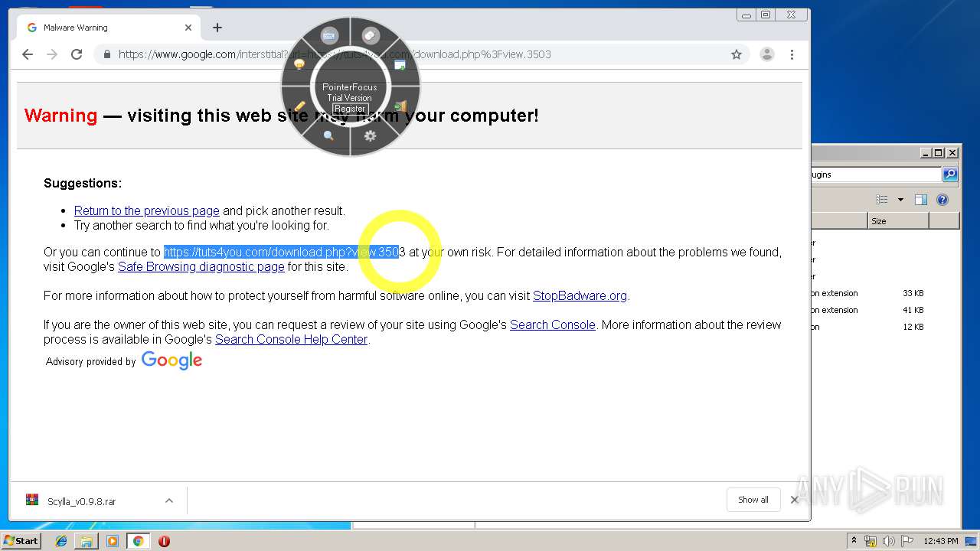Launch Internet Explorer from taskbar
The width and height of the screenshot is (980, 551).
tap(61, 541)
